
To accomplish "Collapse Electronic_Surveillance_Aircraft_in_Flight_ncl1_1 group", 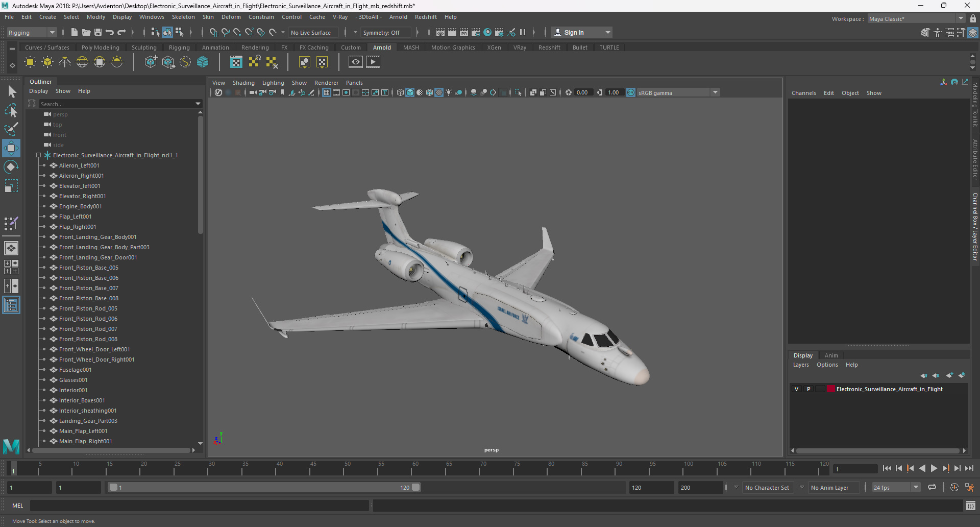I will pyautogui.click(x=38, y=155).
